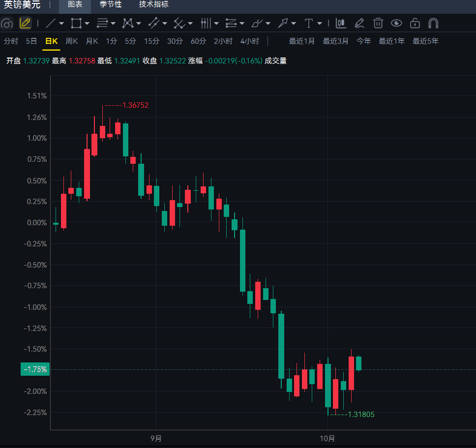Screen dimensions: 476x448
Task: Open the 技术指标 tab
Action: point(153,4)
